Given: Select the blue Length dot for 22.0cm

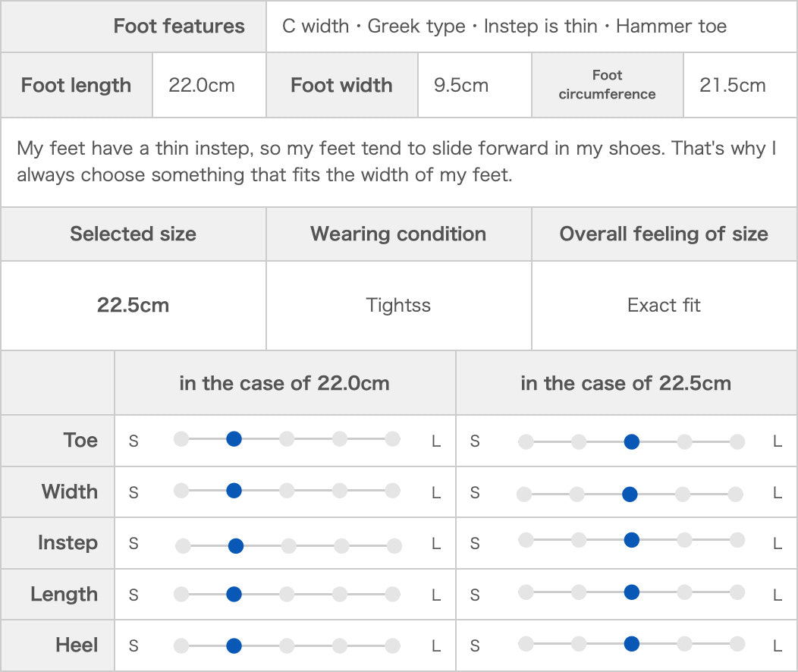Looking at the screenshot, I should coord(234,594).
